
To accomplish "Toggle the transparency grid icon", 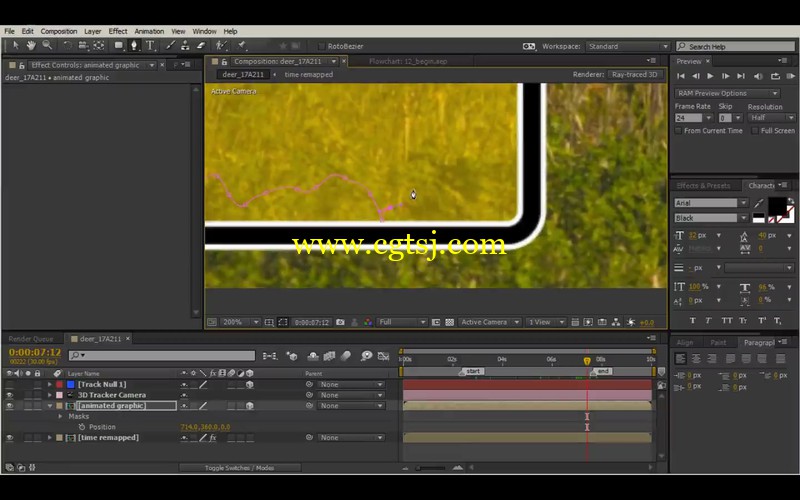I will pyautogui.click(x=449, y=322).
